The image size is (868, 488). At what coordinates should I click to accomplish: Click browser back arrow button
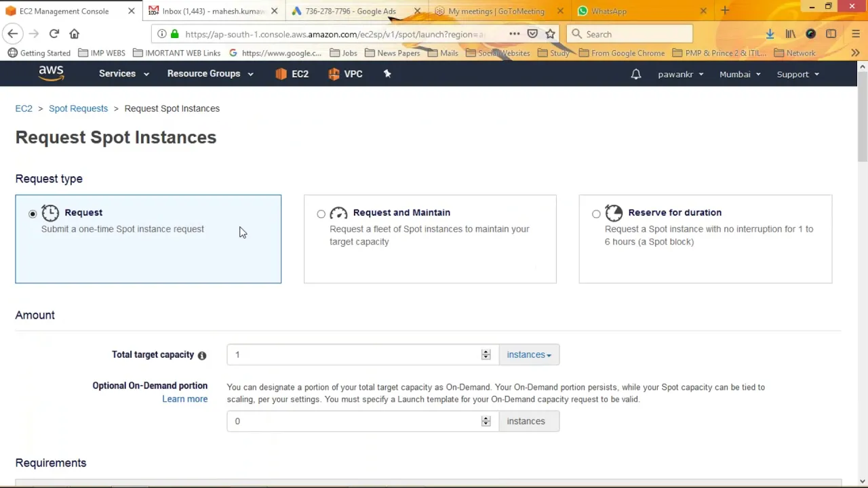(12, 33)
